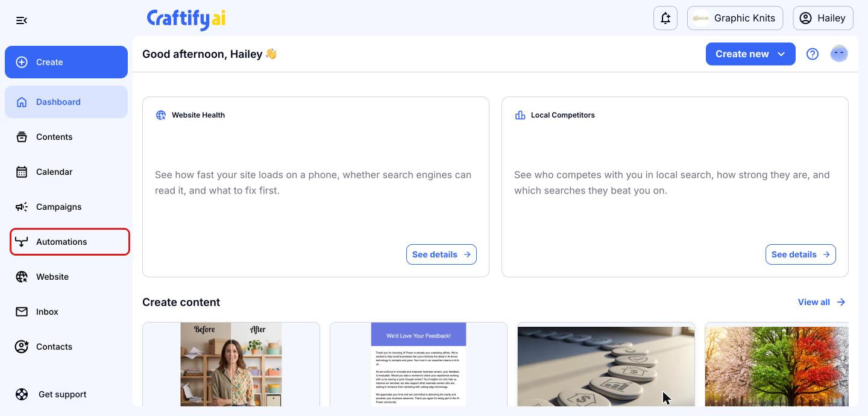Viewport: 868px width, 416px height.
Task: Open the Inbox menu item
Action: click(x=66, y=312)
